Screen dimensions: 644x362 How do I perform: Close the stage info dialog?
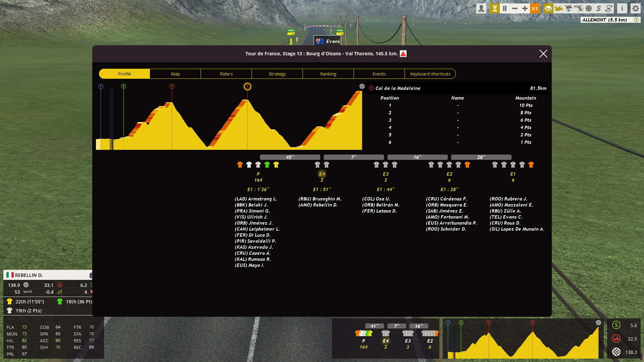[x=543, y=54]
